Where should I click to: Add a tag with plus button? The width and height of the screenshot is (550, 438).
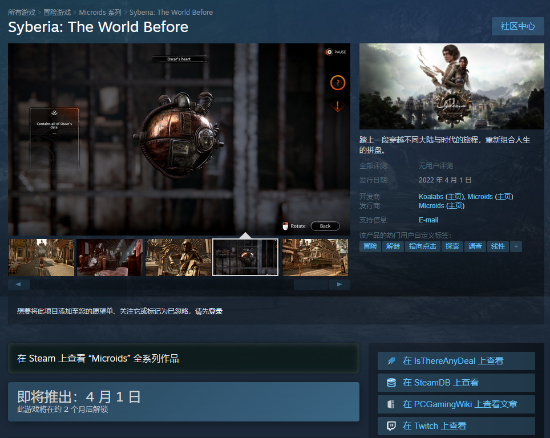(516, 246)
